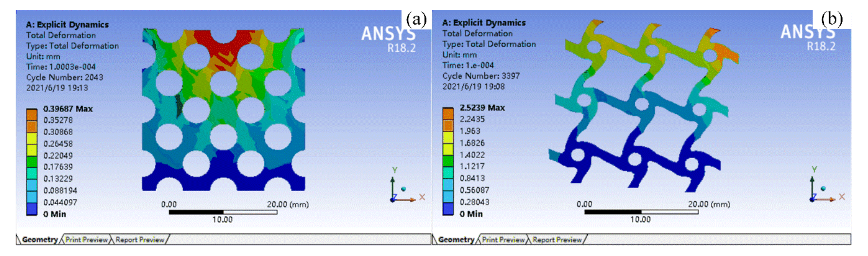
Task: Show the Report Preview tab in the right panel
Action: click(x=557, y=240)
